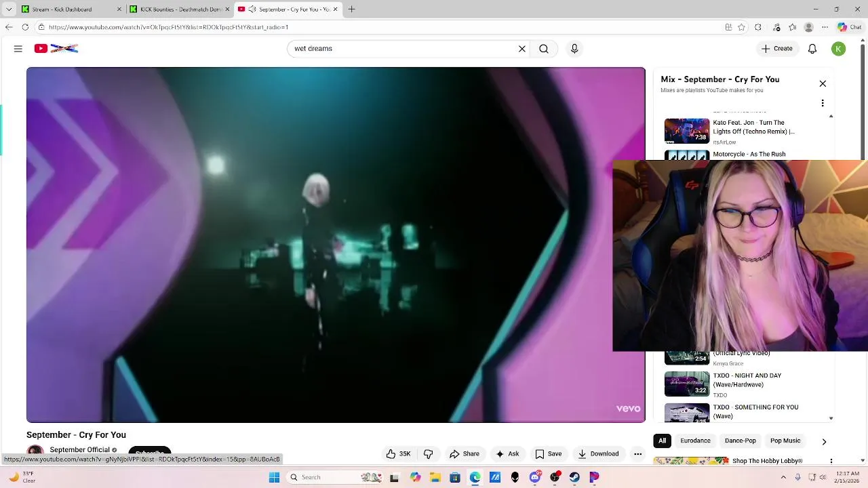Open YouTube notifications bell
The width and height of the screenshot is (868, 488).
pos(812,49)
